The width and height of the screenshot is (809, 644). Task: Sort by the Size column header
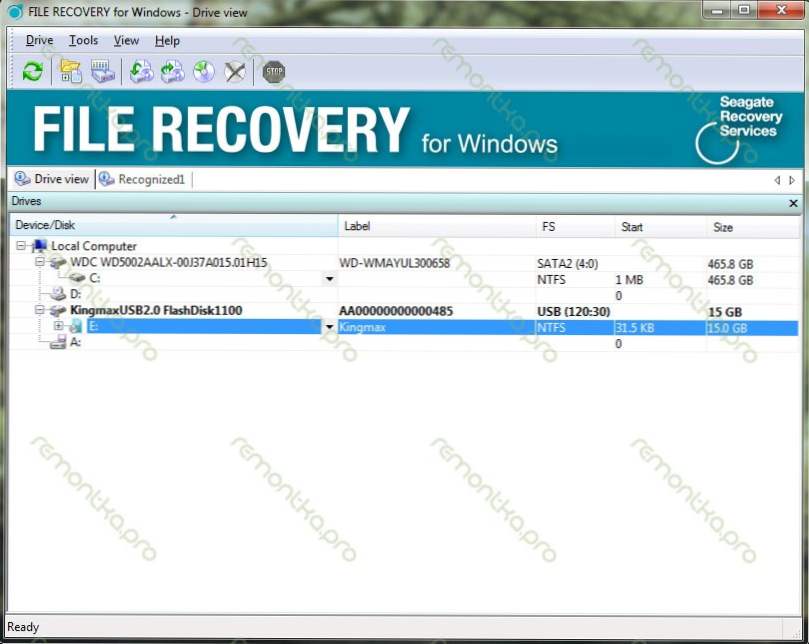pos(753,227)
